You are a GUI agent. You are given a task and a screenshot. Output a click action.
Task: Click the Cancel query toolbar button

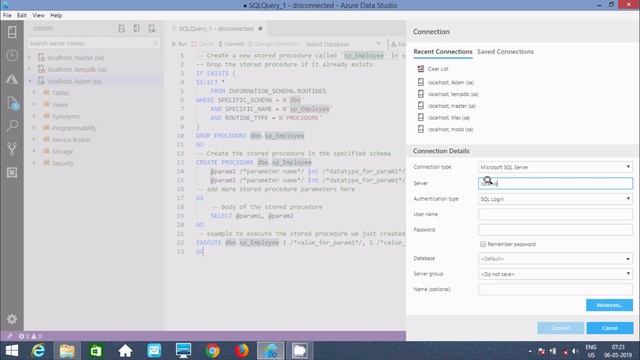(x=202, y=44)
